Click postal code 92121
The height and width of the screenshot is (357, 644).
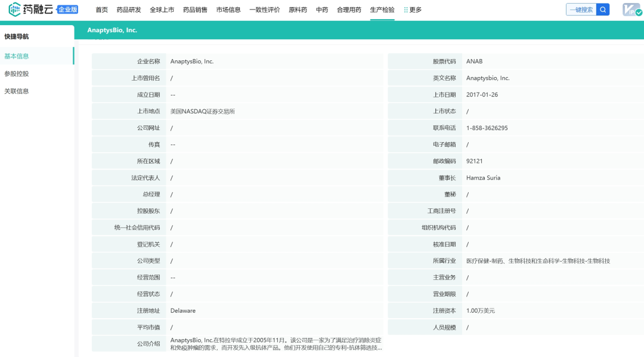pos(475,161)
